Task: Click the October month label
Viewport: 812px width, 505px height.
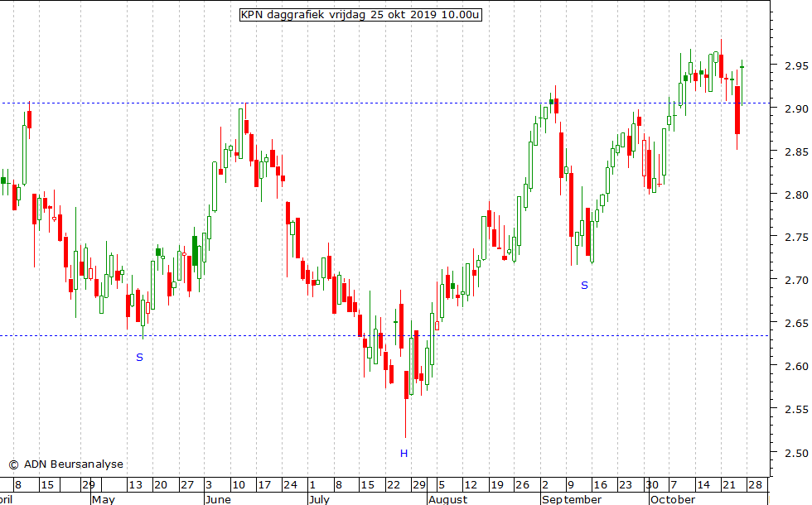Action: (x=673, y=499)
